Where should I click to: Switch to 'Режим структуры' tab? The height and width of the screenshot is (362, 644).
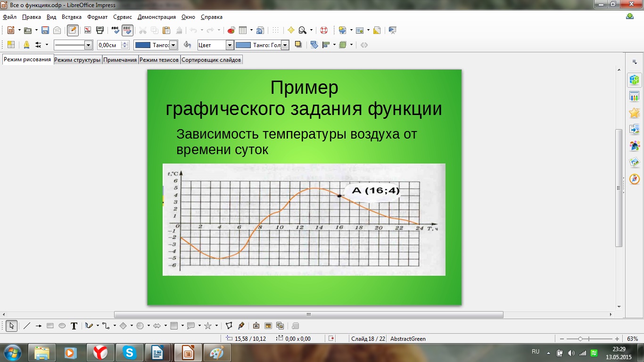click(x=77, y=60)
